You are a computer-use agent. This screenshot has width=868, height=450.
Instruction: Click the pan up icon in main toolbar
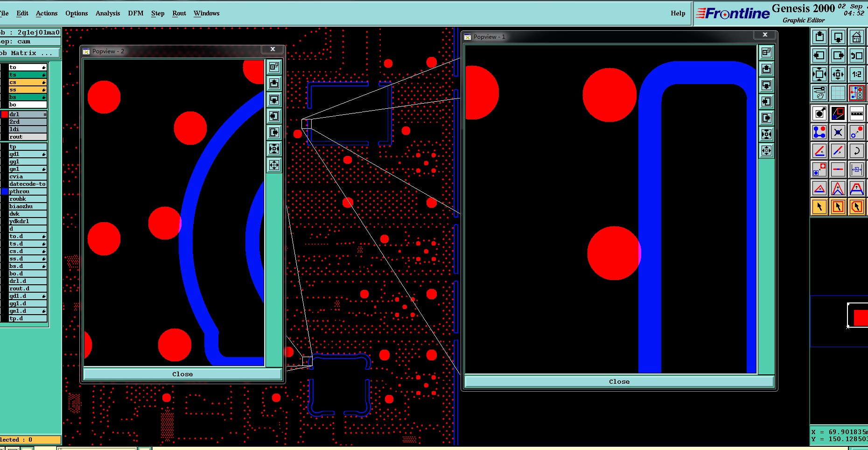[819, 36]
